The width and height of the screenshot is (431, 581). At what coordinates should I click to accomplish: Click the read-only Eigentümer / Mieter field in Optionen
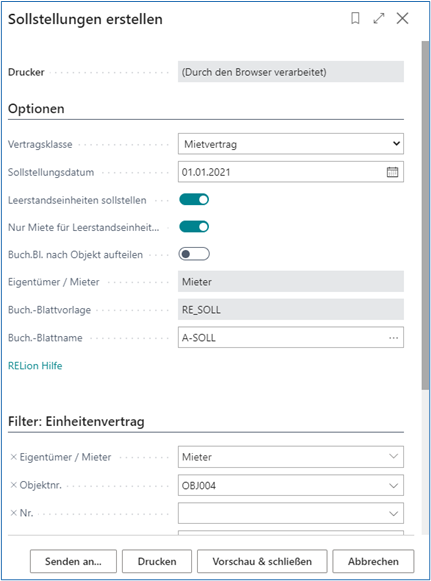tap(291, 282)
